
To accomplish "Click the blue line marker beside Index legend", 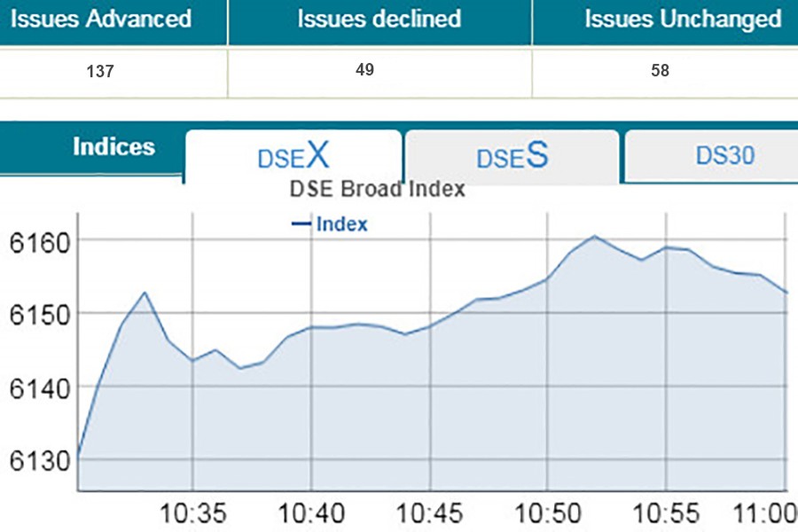I will pos(301,224).
